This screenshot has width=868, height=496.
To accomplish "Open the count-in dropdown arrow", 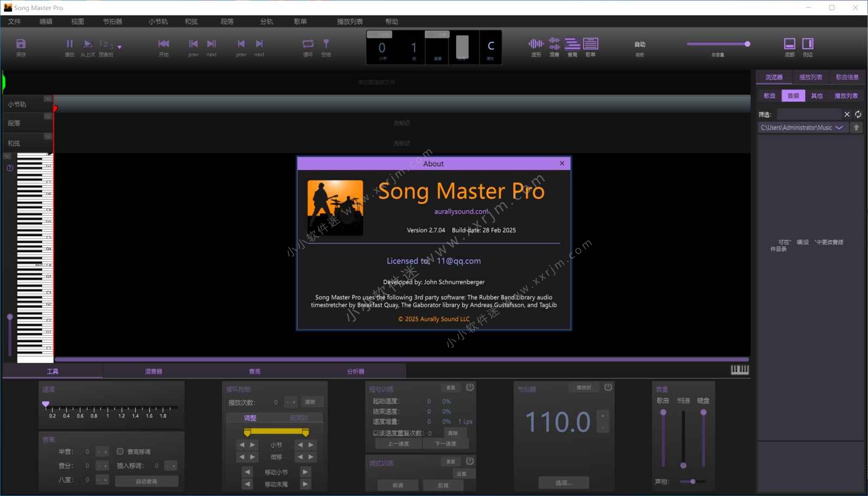I will (119, 47).
